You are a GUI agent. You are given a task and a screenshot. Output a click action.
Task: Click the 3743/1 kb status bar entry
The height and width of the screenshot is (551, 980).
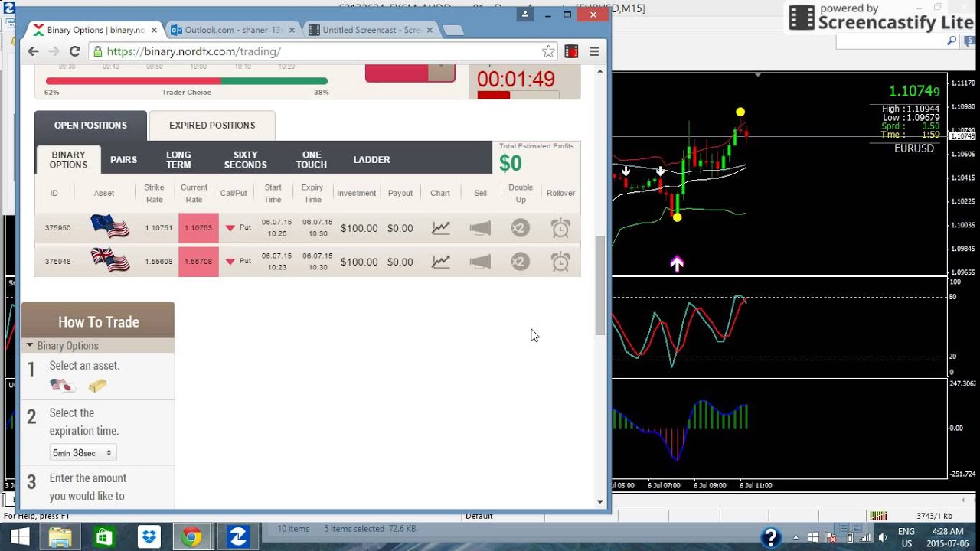(934, 516)
